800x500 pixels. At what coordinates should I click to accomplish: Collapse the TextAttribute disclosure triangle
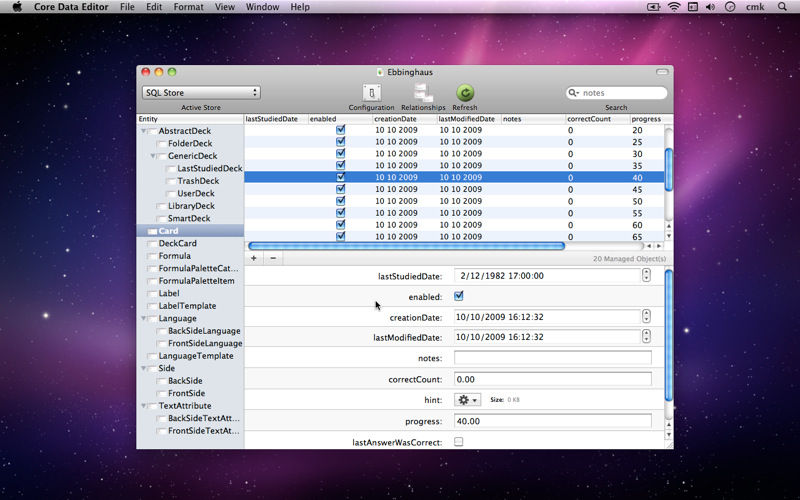(144, 406)
